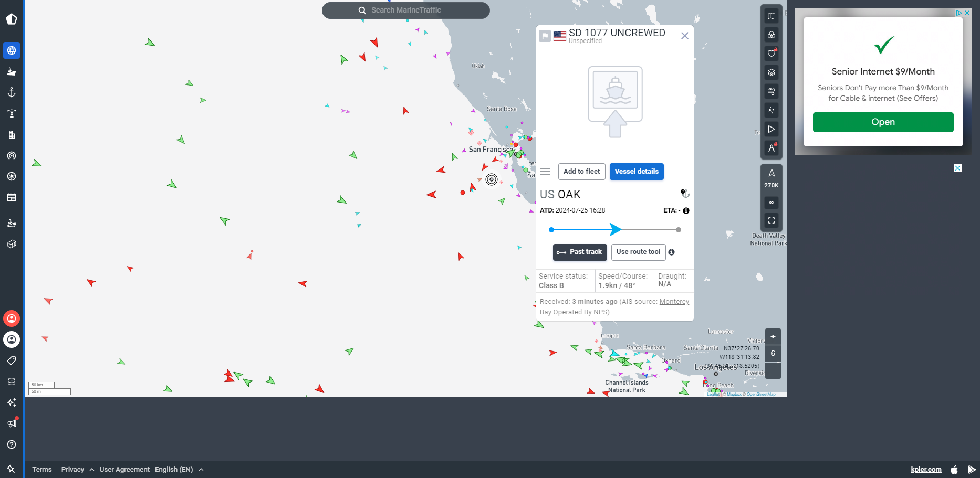Open map type selector in map toolbar
The width and height of the screenshot is (980, 478).
772,16
